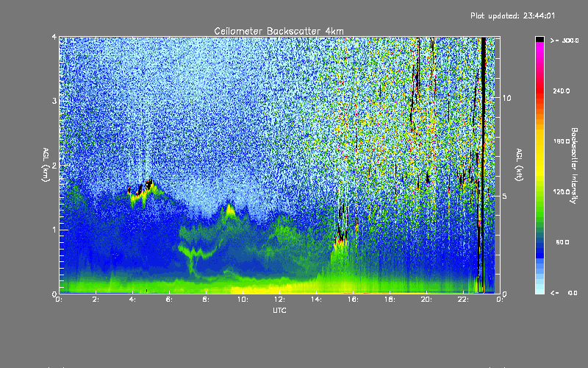Click the left 'AGL (km)' axis label

pyautogui.click(x=46, y=165)
